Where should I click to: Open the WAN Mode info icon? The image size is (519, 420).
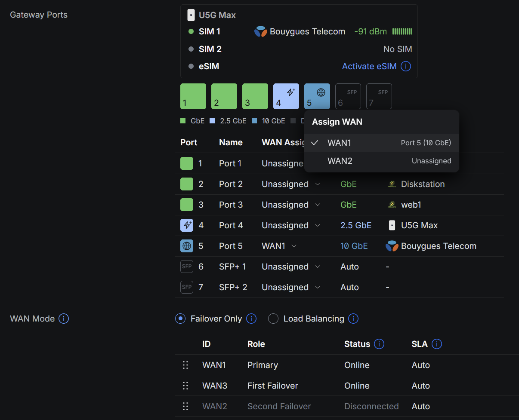coord(64,319)
